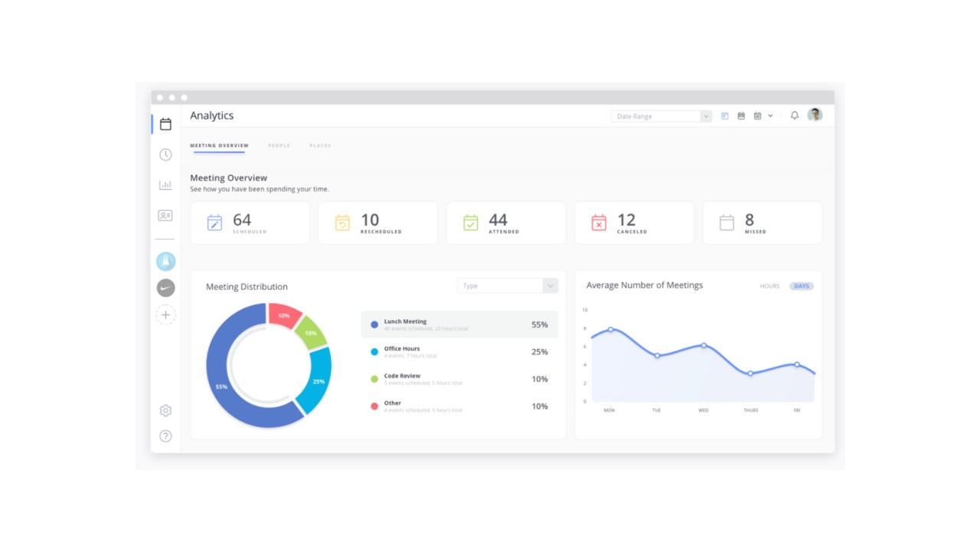Open the calendar icon in sidebar
Viewport: 980px width, 551px height.
(x=165, y=124)
